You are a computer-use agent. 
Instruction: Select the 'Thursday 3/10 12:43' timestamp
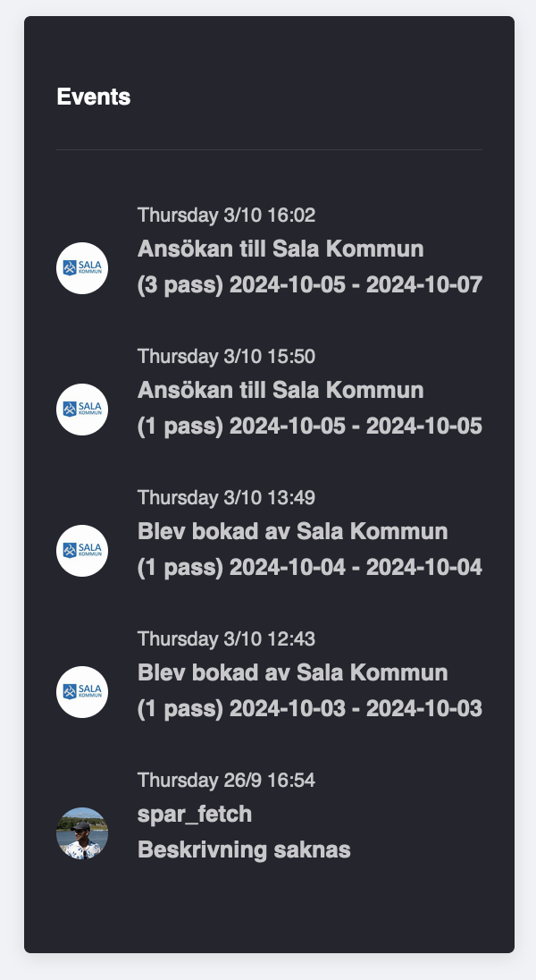coord(226,639)
